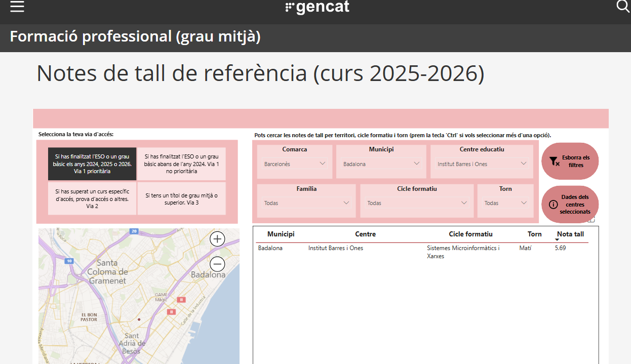The height and width of the screenshot is (364, 631).
Task: Click the filter-clear funnel icon
Action: [555, 161]
